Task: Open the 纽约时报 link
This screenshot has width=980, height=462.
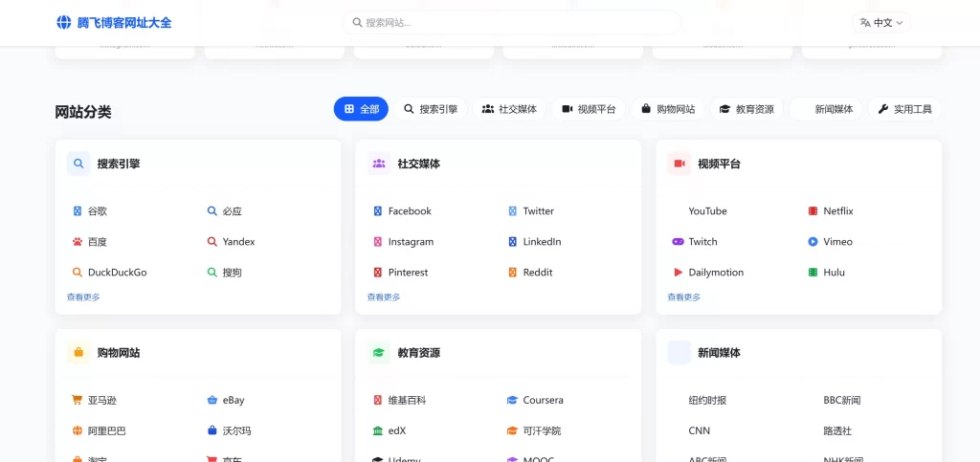Action: click(707, 400)
